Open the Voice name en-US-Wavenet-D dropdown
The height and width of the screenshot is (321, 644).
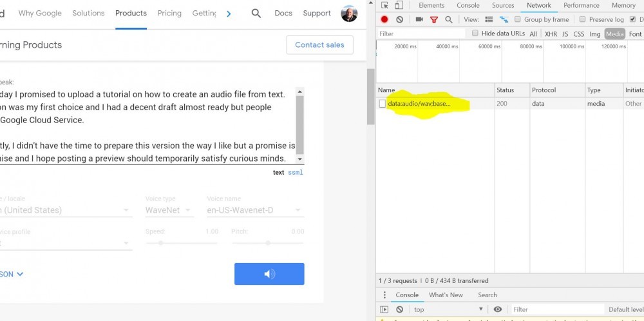pos(256,210)
